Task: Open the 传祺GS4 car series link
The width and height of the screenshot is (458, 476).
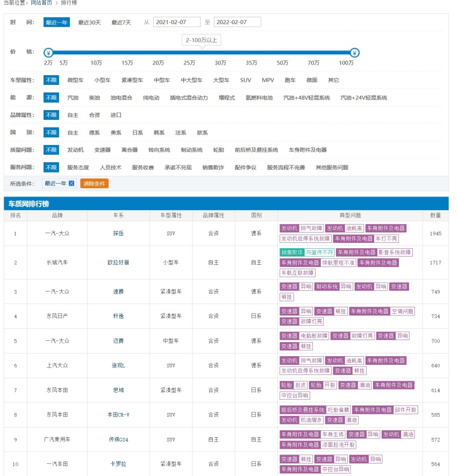Action: [x=118, y=439]
